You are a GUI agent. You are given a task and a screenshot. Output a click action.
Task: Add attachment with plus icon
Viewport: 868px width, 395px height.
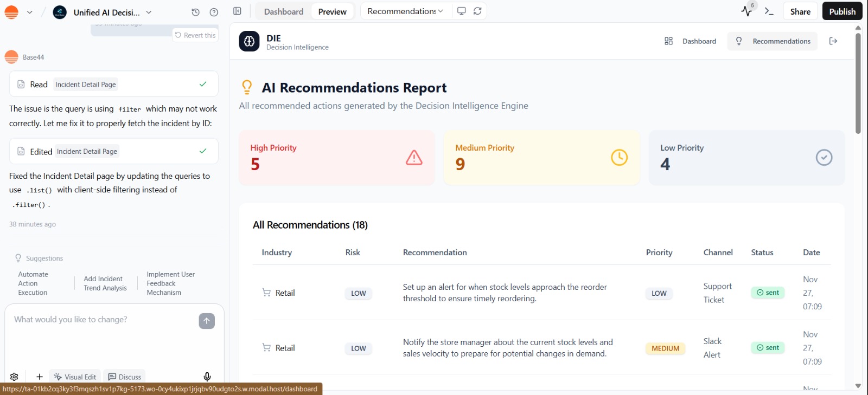tap(39, 377)
